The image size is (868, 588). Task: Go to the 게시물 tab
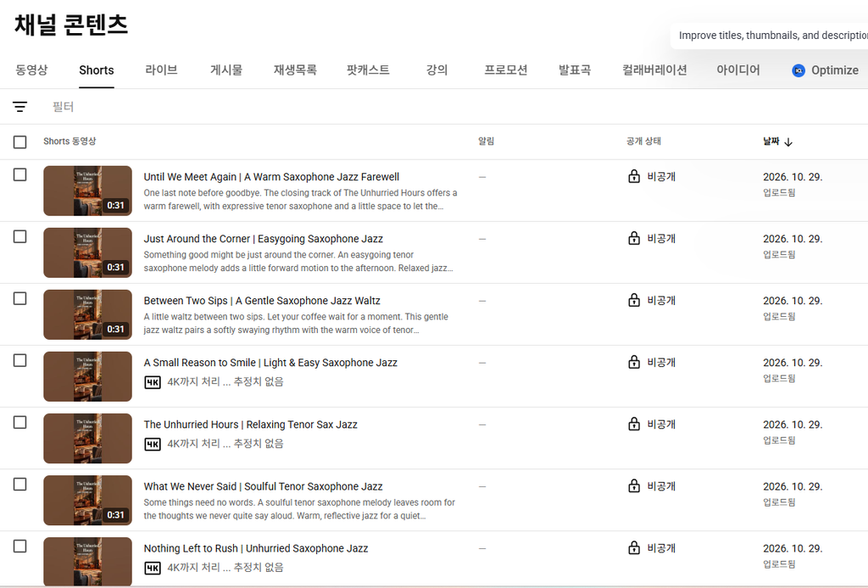pyautogui.click(x=225, y=70)
